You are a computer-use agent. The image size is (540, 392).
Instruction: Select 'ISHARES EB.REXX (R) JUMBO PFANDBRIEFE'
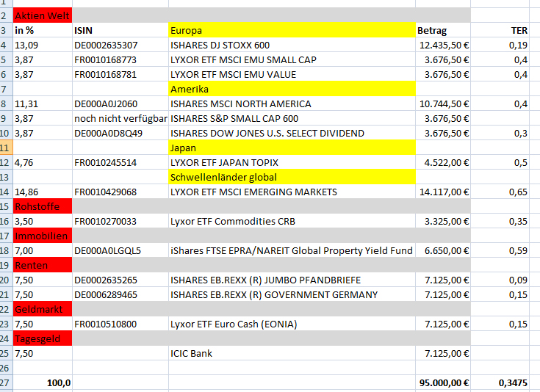click(x=292, y=280)
